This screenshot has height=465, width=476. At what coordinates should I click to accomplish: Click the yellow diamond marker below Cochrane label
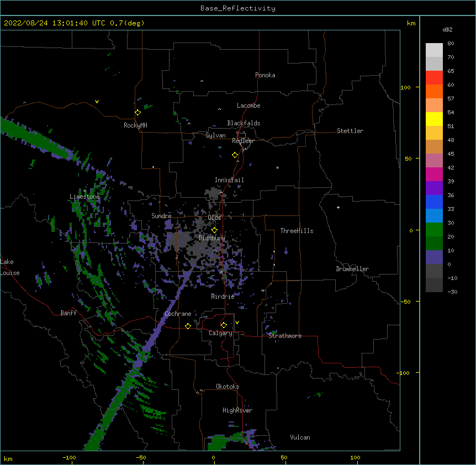pos(188,326)
